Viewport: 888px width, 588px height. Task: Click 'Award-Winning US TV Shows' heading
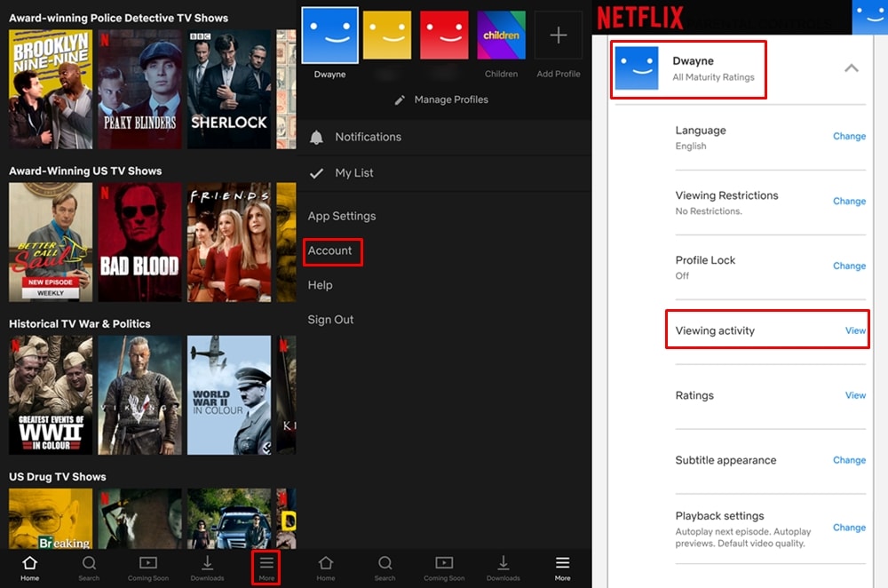click(x=85, y=171)
